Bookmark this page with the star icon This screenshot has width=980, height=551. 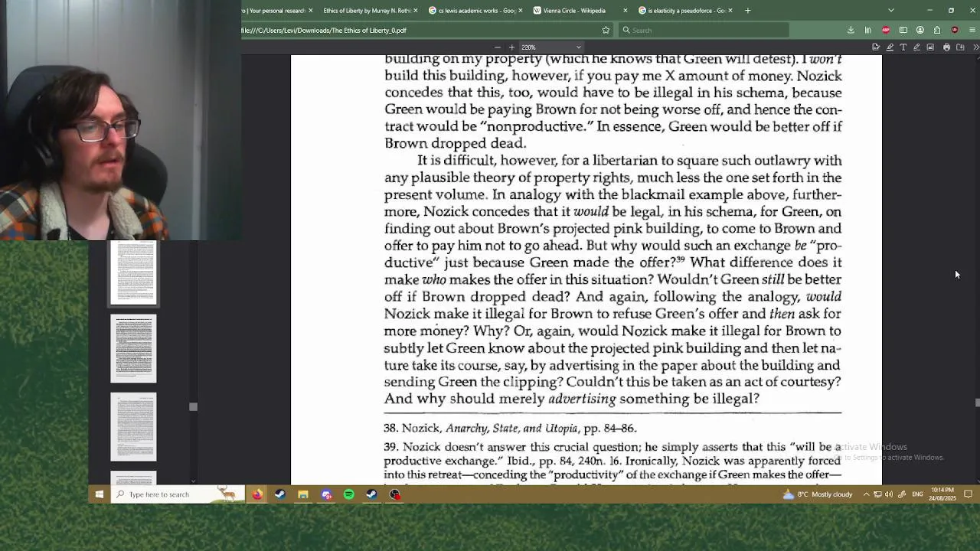tap(606, 31)
